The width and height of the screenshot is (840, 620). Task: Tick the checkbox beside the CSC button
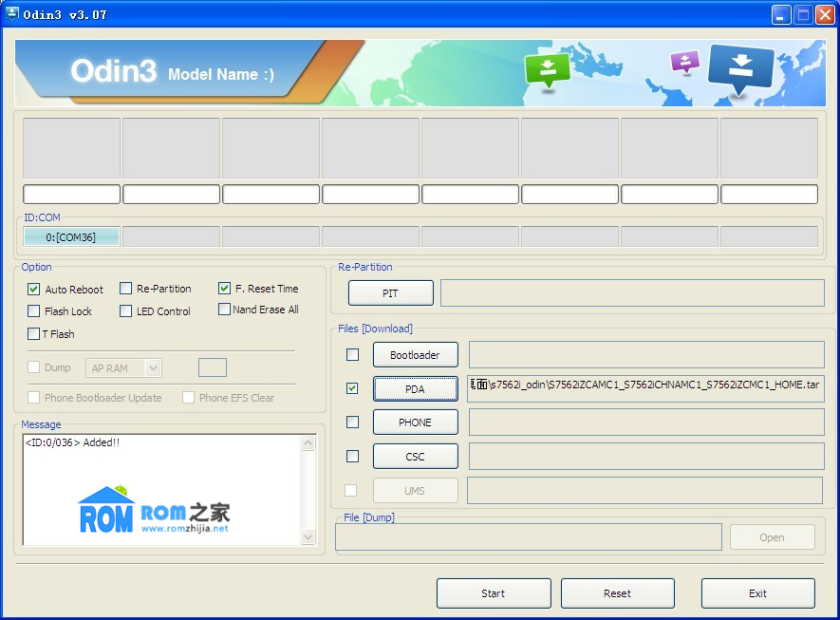(352, 456)
